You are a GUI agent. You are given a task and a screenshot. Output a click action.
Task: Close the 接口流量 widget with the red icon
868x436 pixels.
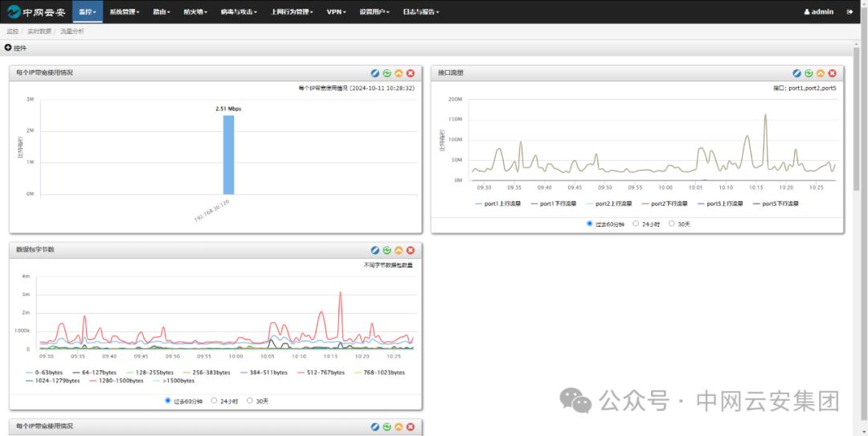coord(833,73)
